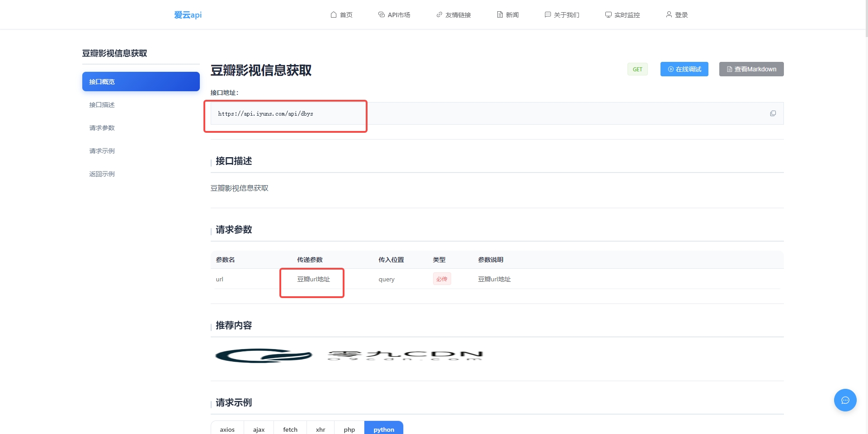Click 登录 to log in

[677, 15]
